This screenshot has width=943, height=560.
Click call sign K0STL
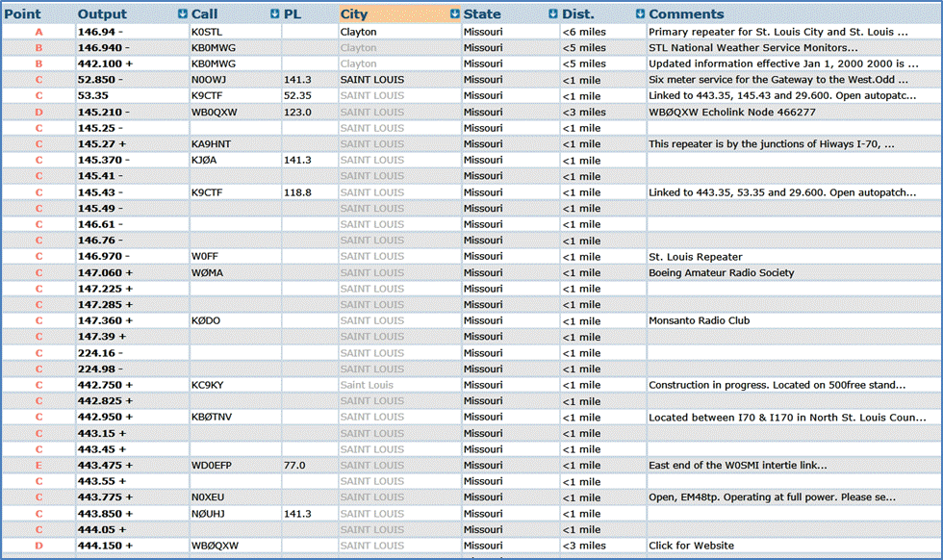pos(207,32)
